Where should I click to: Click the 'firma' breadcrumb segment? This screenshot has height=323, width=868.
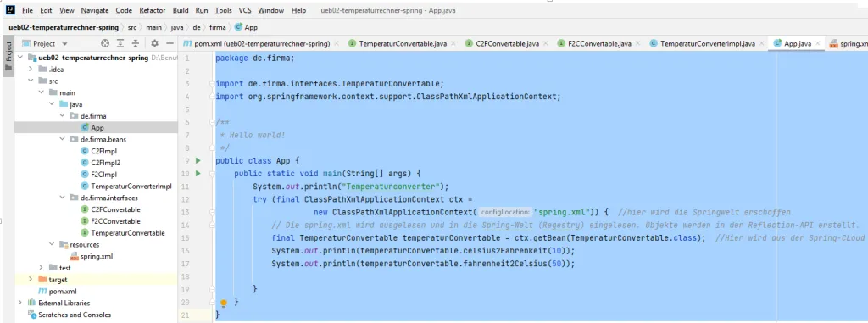click(x=218, y=26)
